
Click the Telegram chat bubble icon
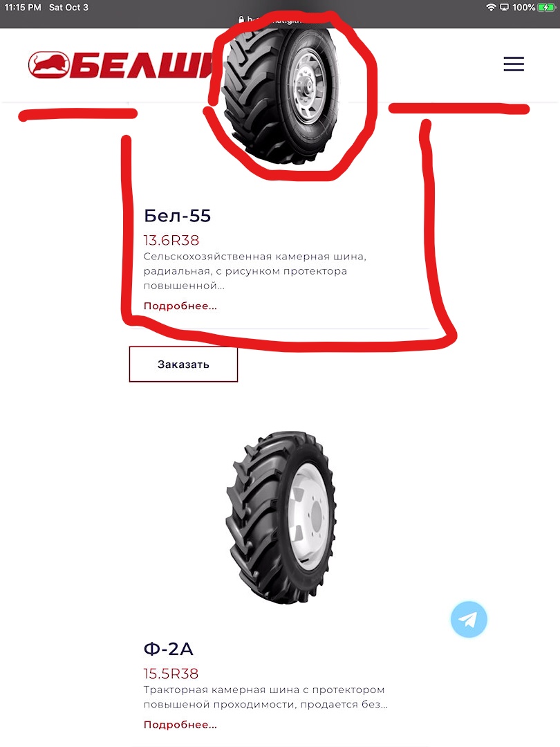[x=469, y=619]
